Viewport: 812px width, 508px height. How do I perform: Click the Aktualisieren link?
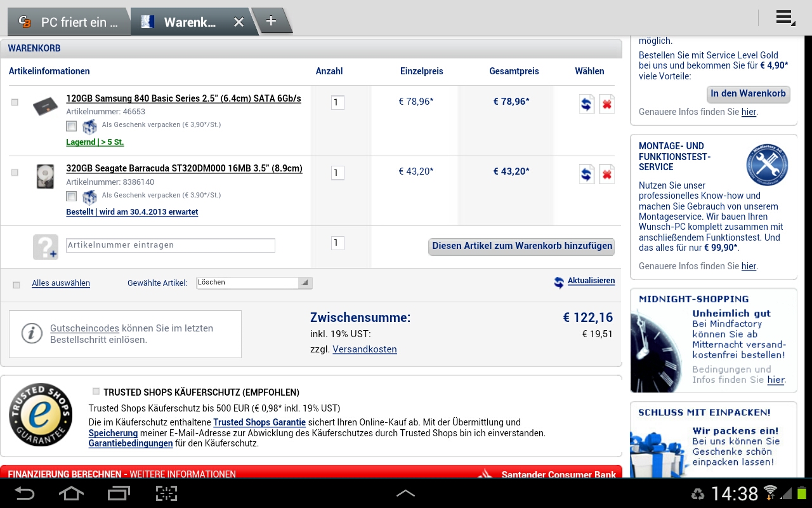pyautogui.click(x=591, y=281)
